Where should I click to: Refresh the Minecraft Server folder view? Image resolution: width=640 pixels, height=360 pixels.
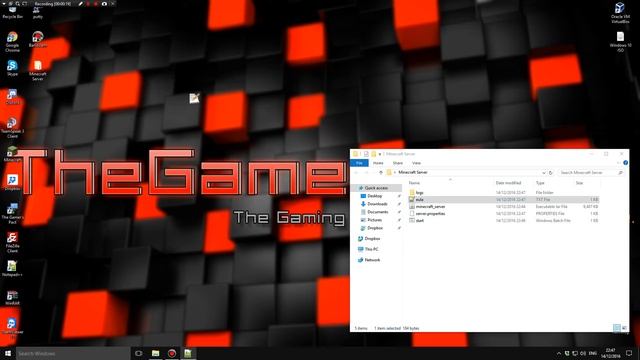551,173
